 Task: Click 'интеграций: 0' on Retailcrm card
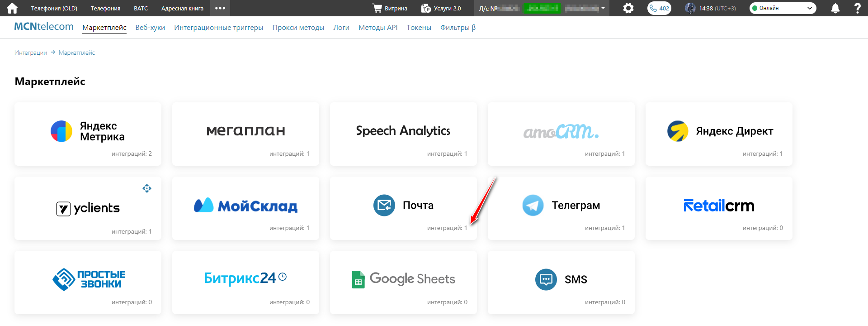[763, 228]
